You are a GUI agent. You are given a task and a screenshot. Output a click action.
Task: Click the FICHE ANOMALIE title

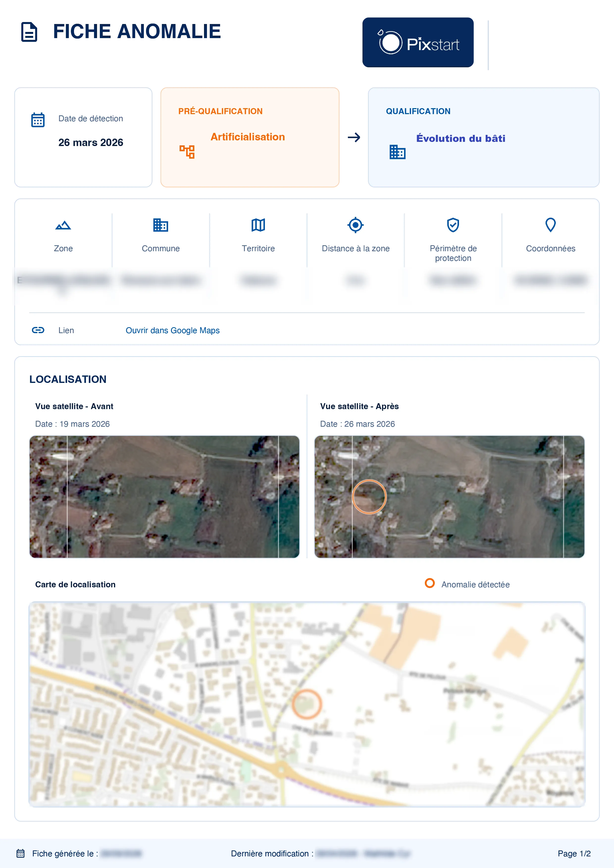pyautogui.click(x=137, y=31)
